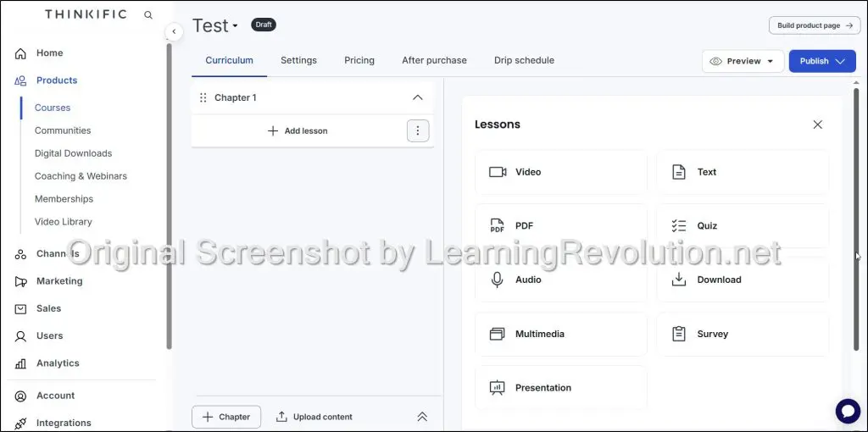This screenshot has height=432, width=868.
Task: Switch to the After purchase tab
Action: (434, 60)
